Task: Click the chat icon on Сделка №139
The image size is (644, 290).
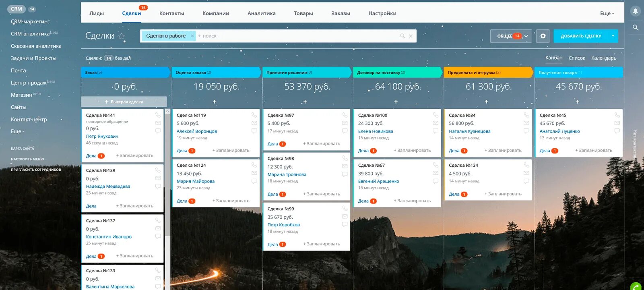Action: (x=158, y=186)
